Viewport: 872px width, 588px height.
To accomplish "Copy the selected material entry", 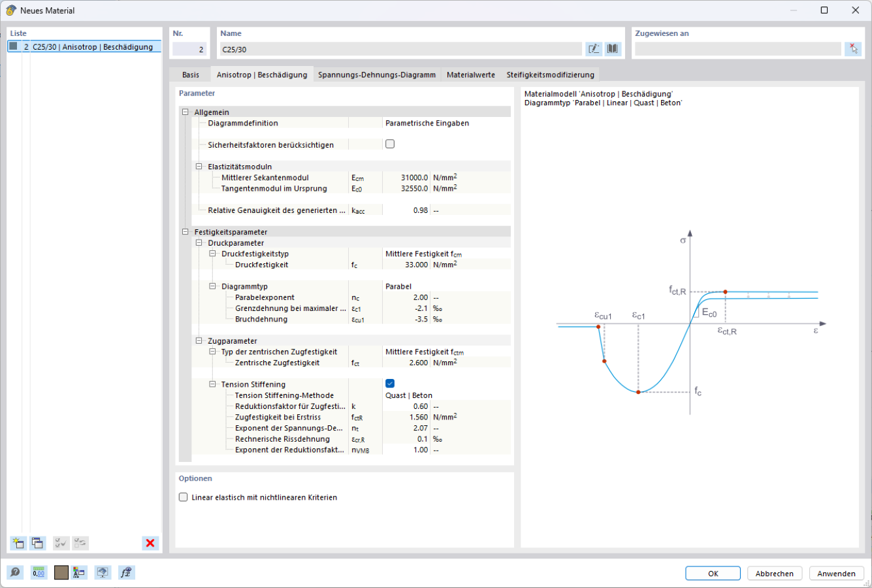I will pos(37,543).
